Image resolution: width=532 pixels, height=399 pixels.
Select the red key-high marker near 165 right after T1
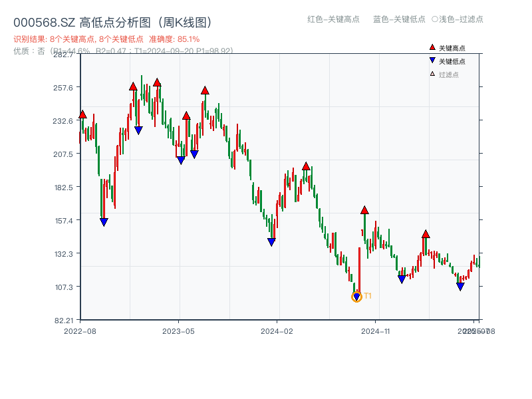[364, 210]
